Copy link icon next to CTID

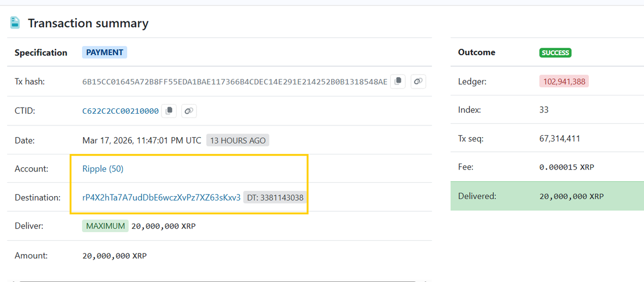[x=189, y=111]
